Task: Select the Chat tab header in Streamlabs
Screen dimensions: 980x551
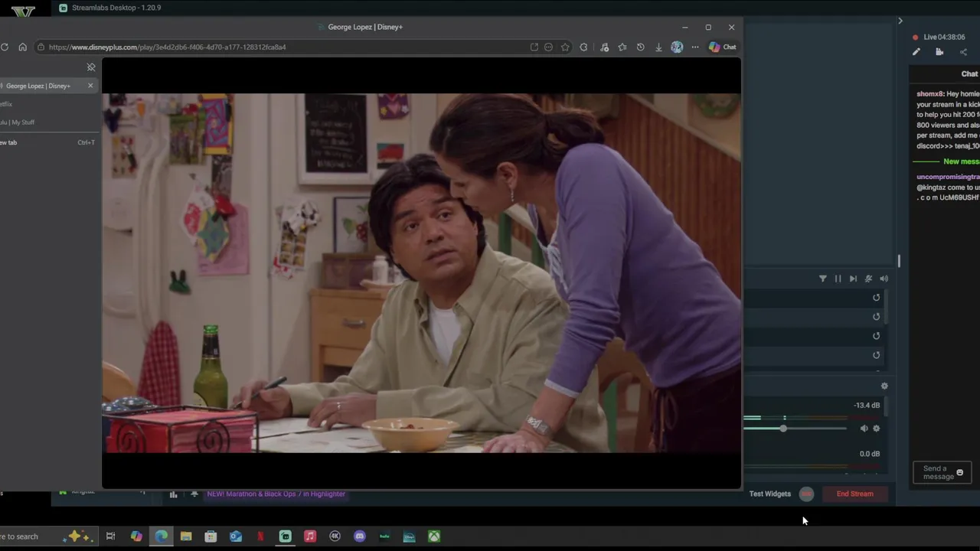Action: (969, 74)
